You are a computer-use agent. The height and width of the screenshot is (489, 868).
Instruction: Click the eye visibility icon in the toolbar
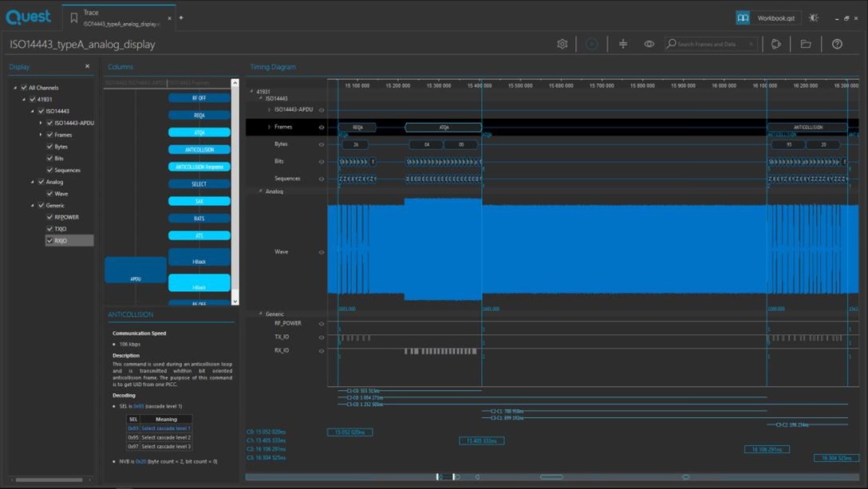(x=649, y=44)
